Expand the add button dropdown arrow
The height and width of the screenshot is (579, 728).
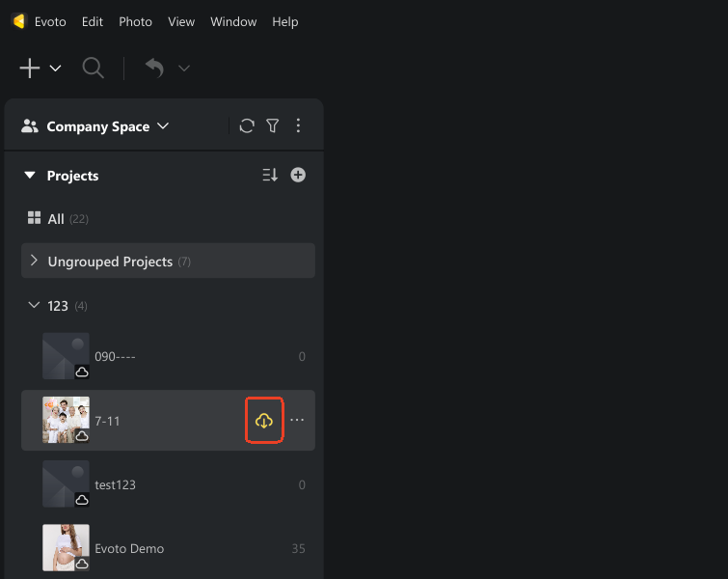tap(55, 69)
